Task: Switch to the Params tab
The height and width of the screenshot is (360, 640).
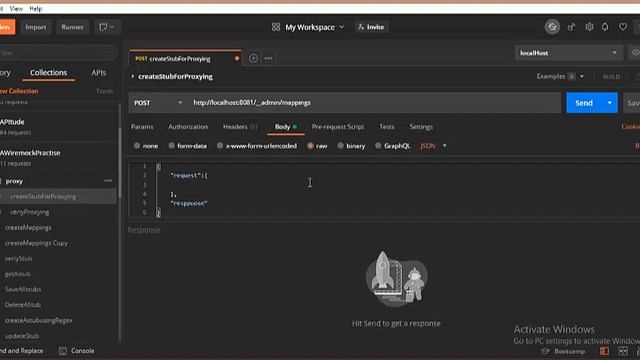Action: click(x=142, y=127)
